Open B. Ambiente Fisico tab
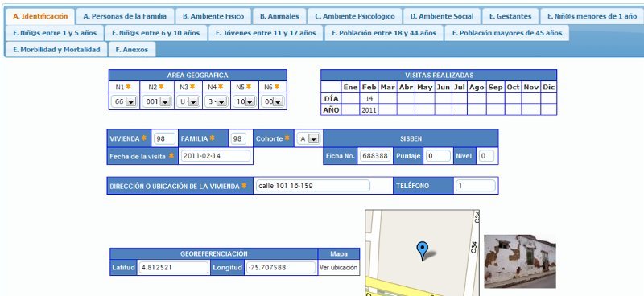644x296 pixels. [x=213, y=16]
